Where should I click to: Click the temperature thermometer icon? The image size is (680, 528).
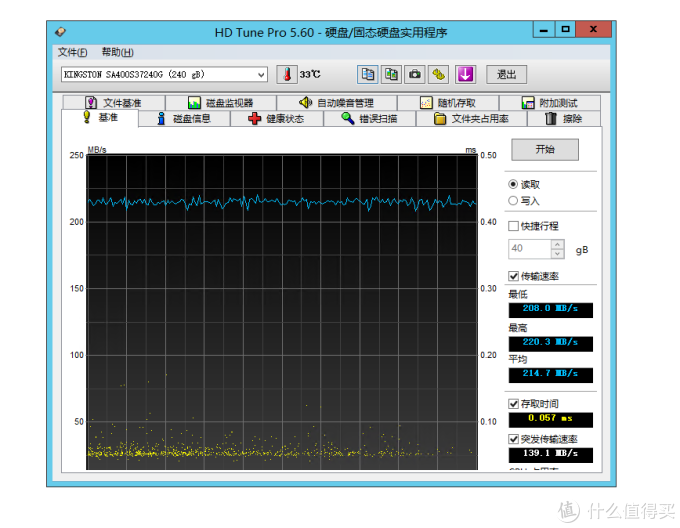pos(287,75)
